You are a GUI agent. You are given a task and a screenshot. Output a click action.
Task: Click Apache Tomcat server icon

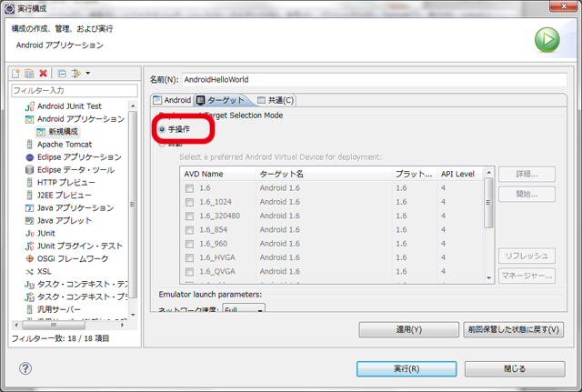(29, 145)
